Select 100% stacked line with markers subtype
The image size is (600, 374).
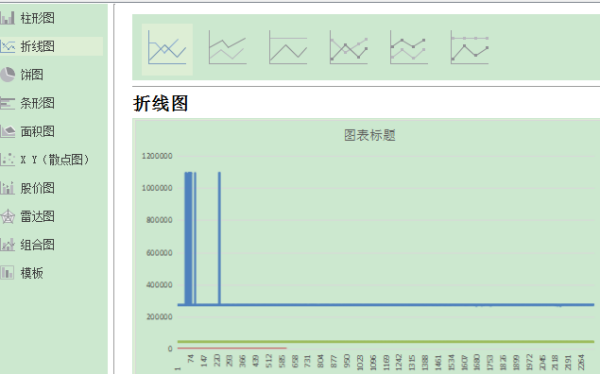pyautogui.click(x=470, y=48)
